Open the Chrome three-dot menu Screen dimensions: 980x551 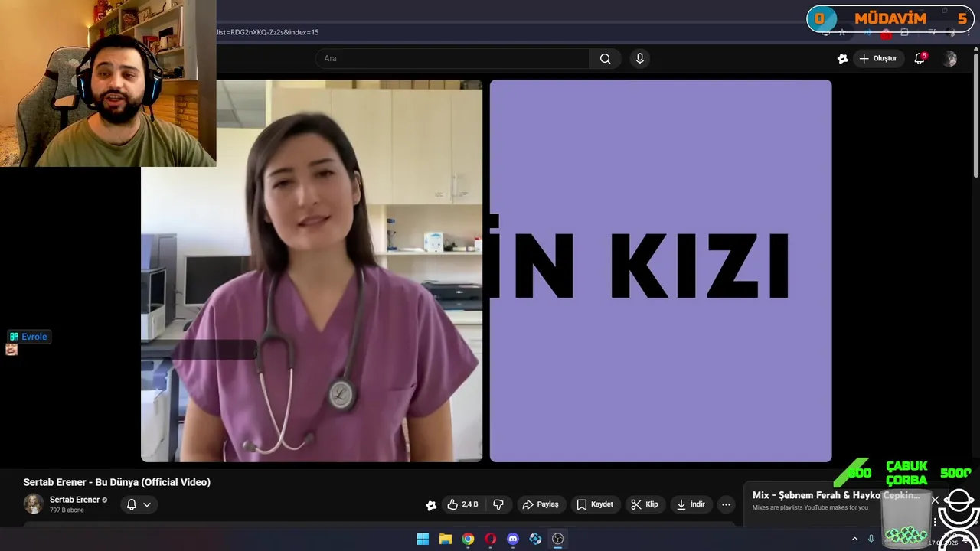[969, 32]
